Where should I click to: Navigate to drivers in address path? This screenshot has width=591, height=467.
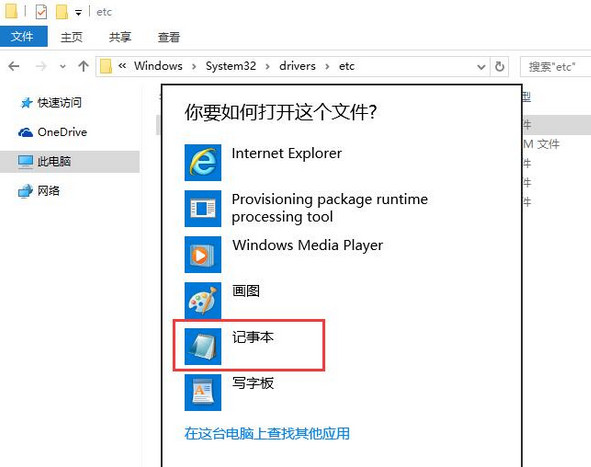click(297, 66)
